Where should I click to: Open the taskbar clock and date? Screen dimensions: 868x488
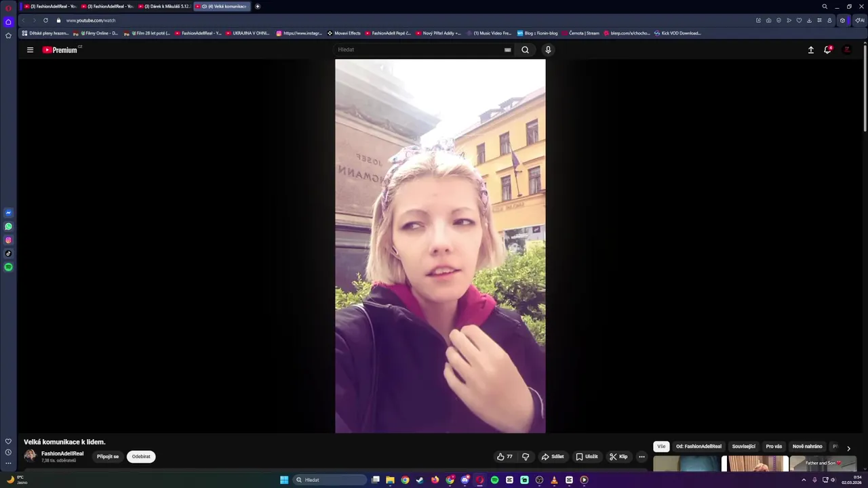pos(852,480)
